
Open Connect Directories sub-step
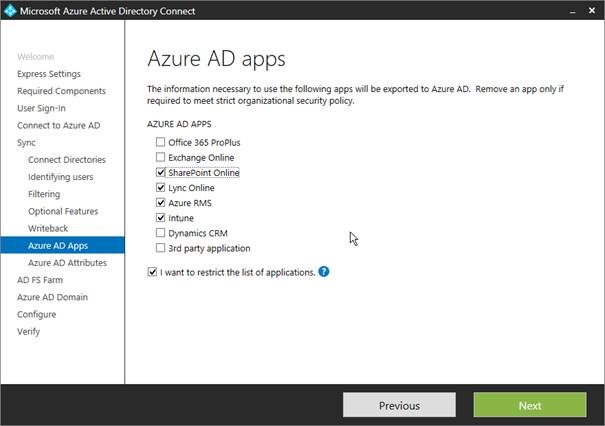[67, 160]
